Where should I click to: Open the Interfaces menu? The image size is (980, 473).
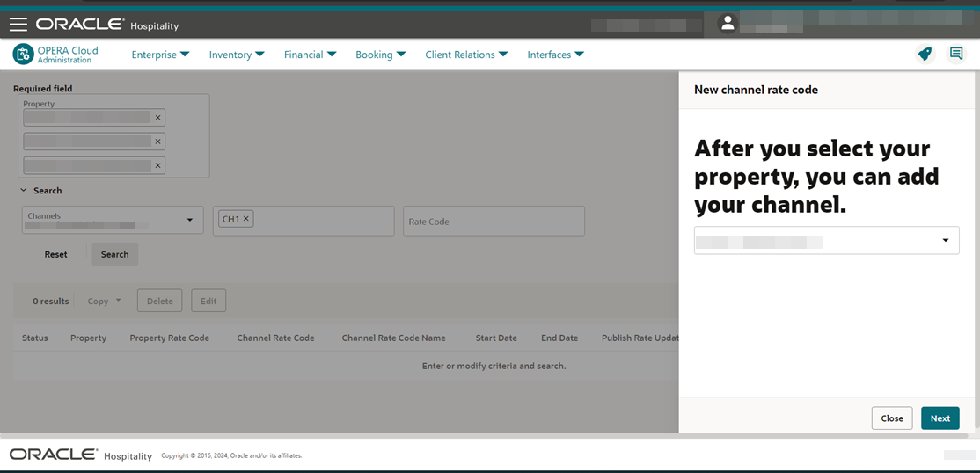click(x=556, y=55)
